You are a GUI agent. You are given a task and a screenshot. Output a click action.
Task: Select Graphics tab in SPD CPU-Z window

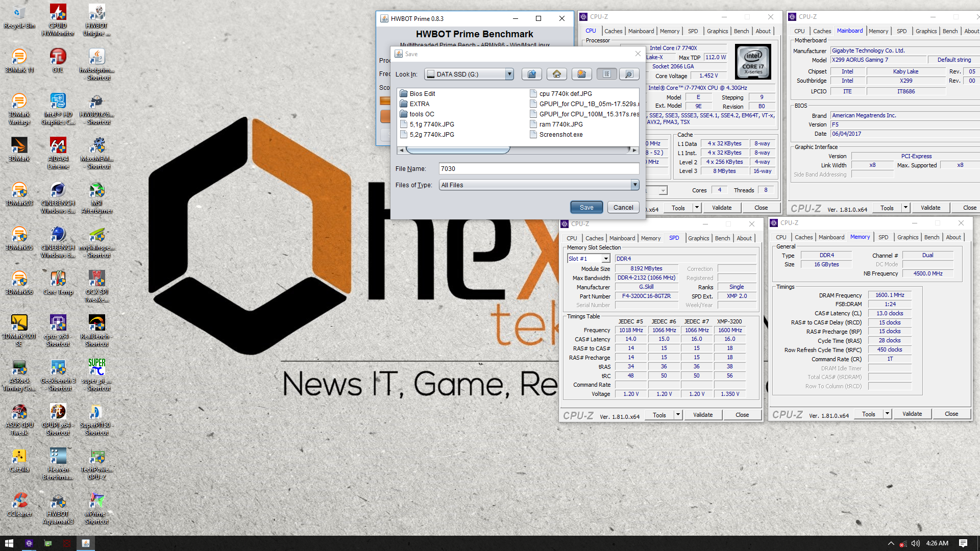point(698,238)
